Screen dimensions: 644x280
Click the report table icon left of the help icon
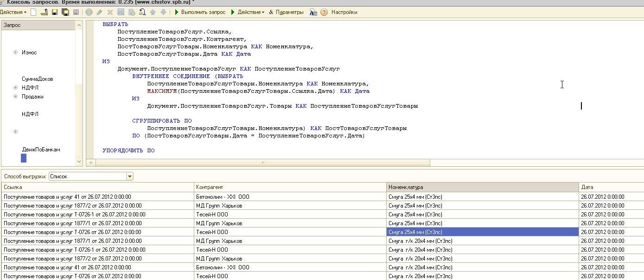point(313,12)
